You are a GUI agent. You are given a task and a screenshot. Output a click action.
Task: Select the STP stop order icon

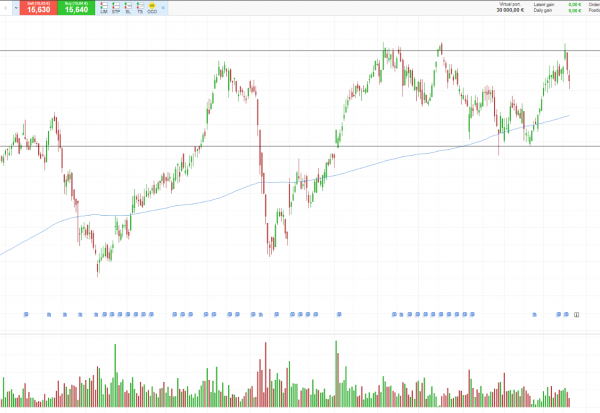(x=116, y=8)
